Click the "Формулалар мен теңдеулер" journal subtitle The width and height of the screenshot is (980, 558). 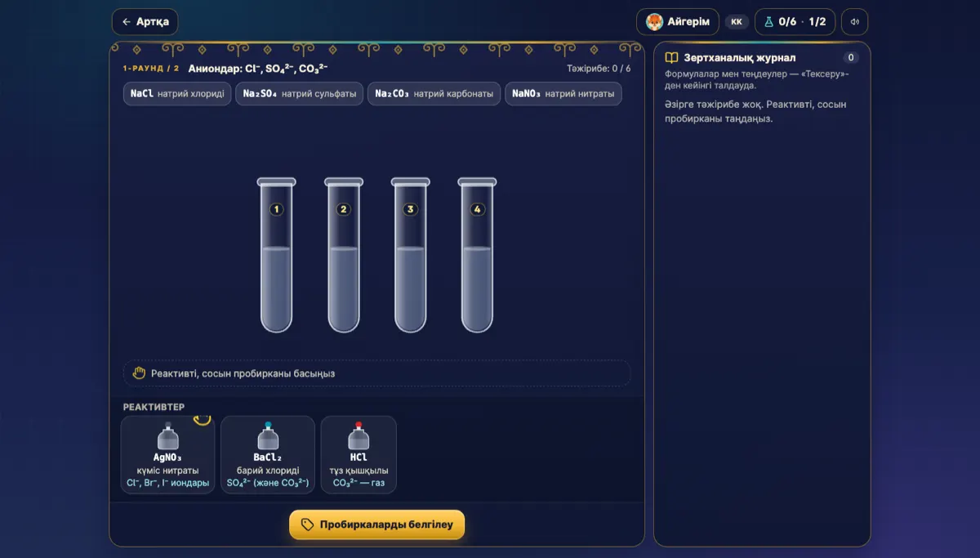tap(757, 79)
